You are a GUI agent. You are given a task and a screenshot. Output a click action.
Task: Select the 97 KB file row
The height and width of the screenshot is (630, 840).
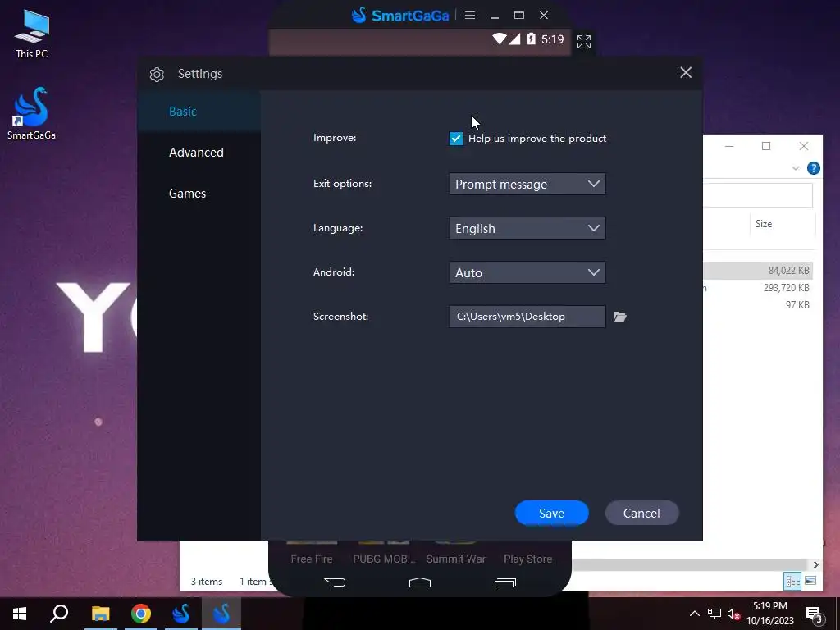click(758, 305)
